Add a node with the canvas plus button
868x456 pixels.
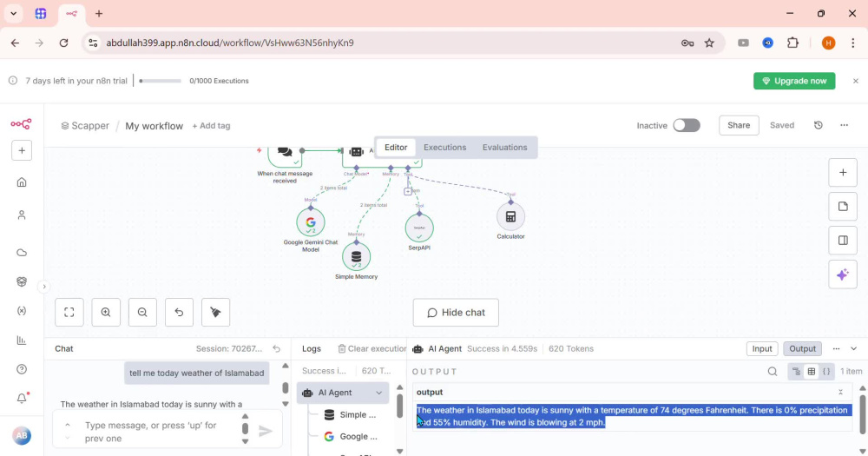843,172
